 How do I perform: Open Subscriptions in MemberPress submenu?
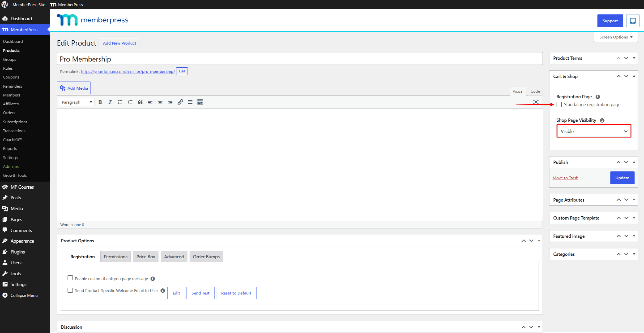pos(15,122)
